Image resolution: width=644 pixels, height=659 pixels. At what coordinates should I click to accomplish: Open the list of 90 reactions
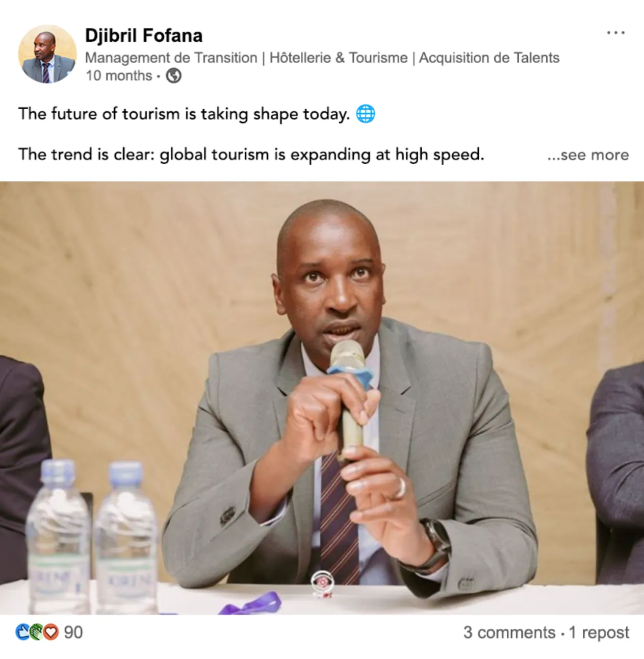click(x=73, y=632)
